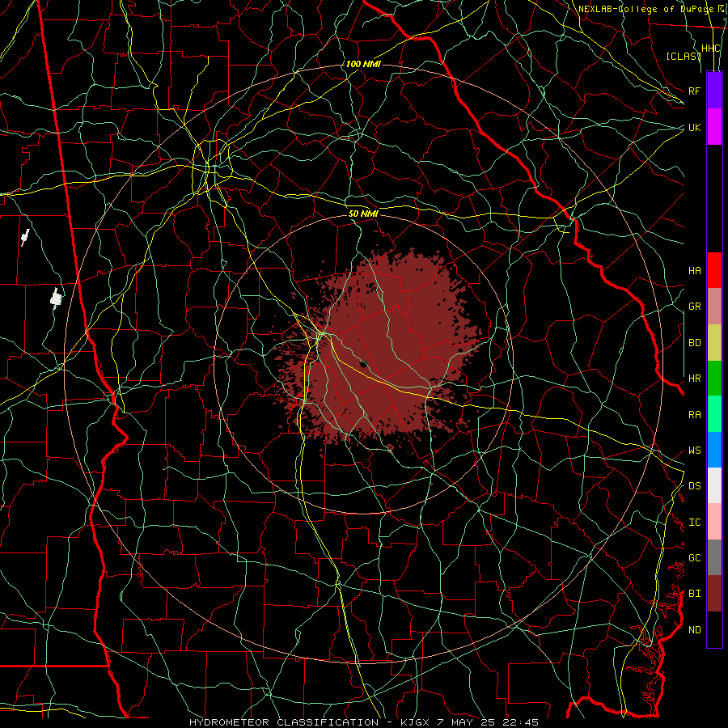
Task: Click the magenta UK legend color swatch
Action: click(714, 127)
